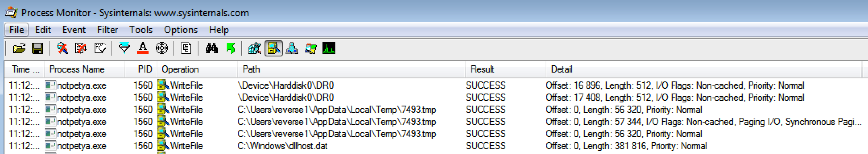Click the Find binoculars icon

tap(211, 49)
